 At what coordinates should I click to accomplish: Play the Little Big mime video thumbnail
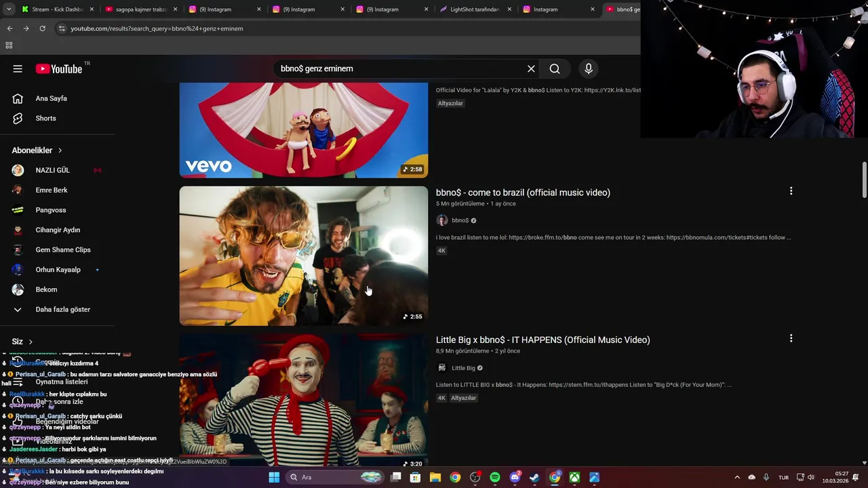tap(304, 400)
